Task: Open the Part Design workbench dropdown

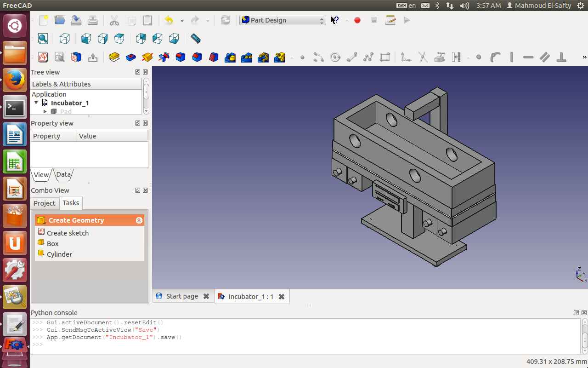Action: pyautogui.click(x=283, y=20)
